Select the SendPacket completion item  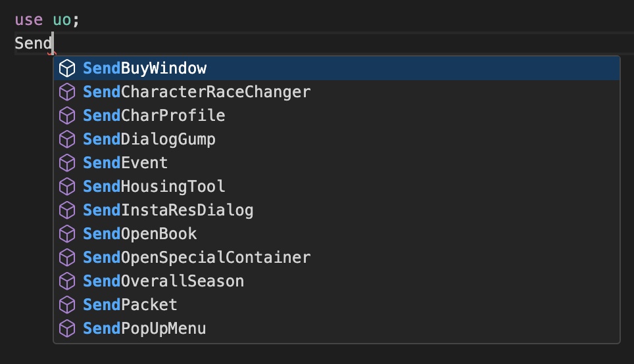coord(337,305)
